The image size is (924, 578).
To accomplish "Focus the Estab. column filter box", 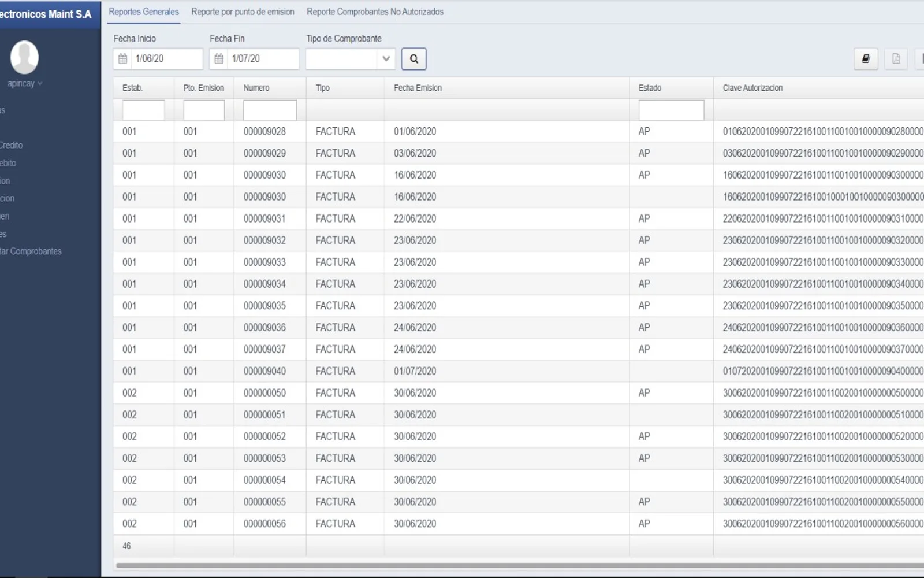I will 143,110.
